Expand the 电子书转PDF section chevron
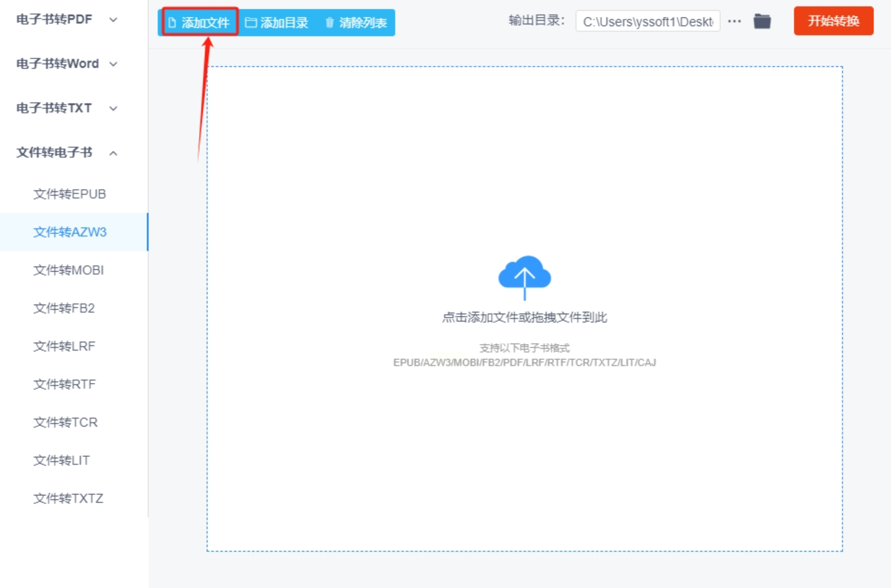 click(x=113, y=19)
